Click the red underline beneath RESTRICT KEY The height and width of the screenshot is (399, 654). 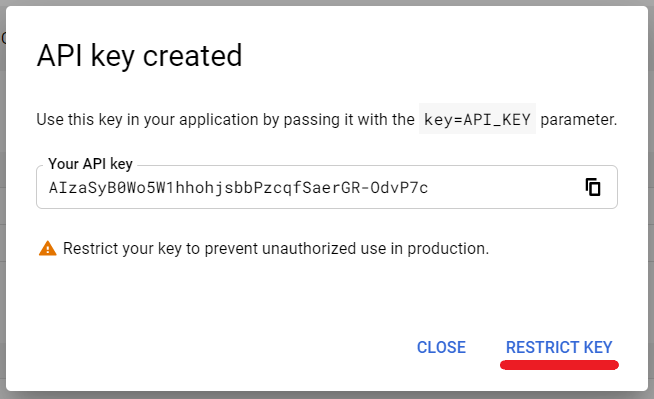coord(559,365)
